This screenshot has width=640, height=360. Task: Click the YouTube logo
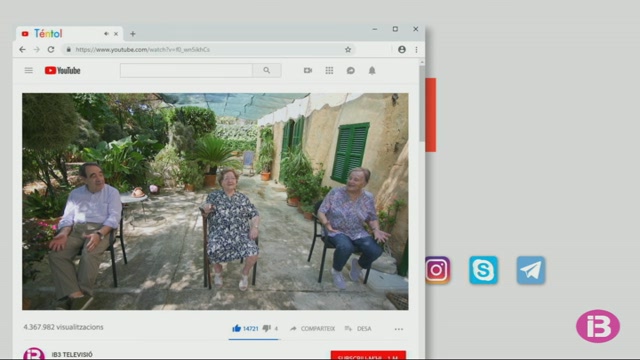point(62,71)
